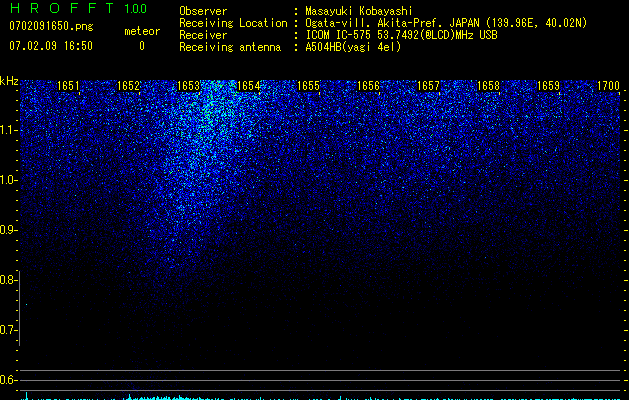Click the 1654 time marker

[x=249, y=86]
